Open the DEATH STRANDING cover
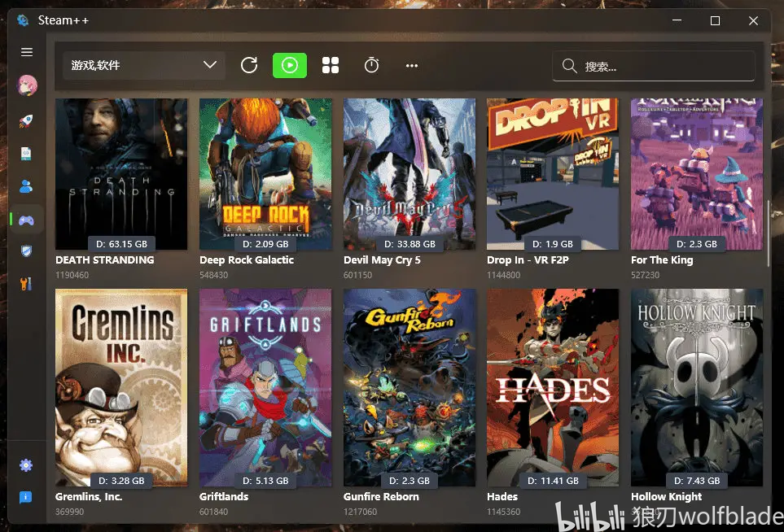 coord(121,174)
